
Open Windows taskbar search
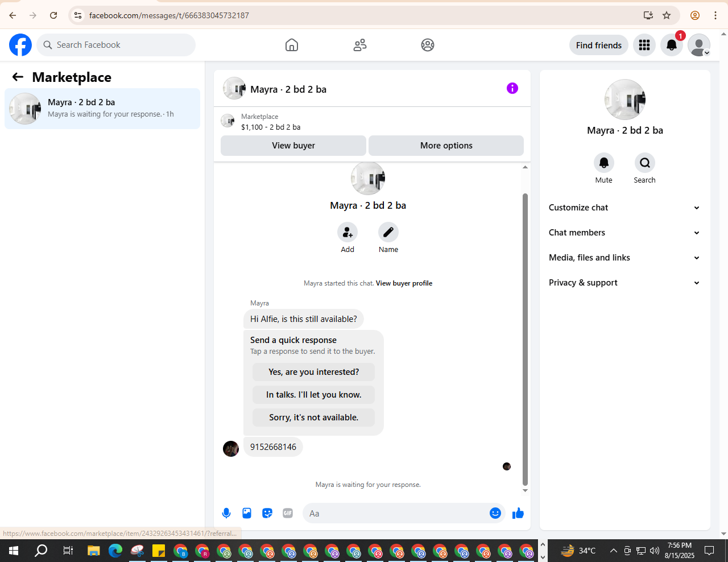pyautogui.click(x=41, y=551)
